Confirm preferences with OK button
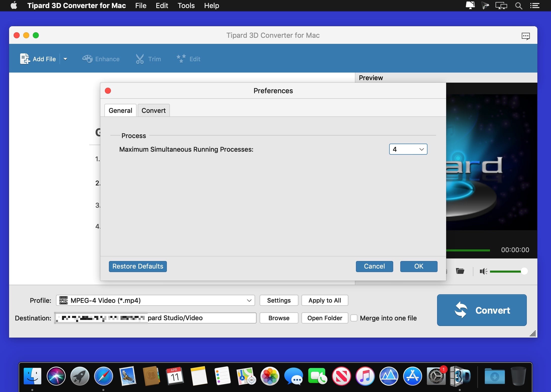Viewport: 551px width, 392px height. [x=419, y=266]
